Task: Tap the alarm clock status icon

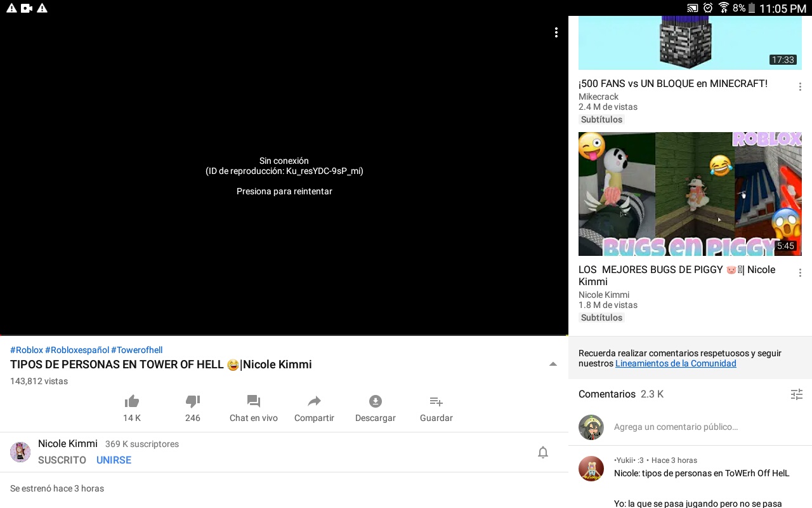Action: pyautogui.click(x=708, y=8)
